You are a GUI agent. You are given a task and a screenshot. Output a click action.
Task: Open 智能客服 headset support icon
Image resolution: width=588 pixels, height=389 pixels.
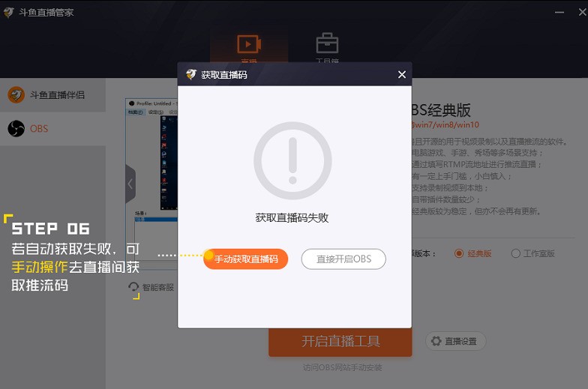click(x=134, y=287)
